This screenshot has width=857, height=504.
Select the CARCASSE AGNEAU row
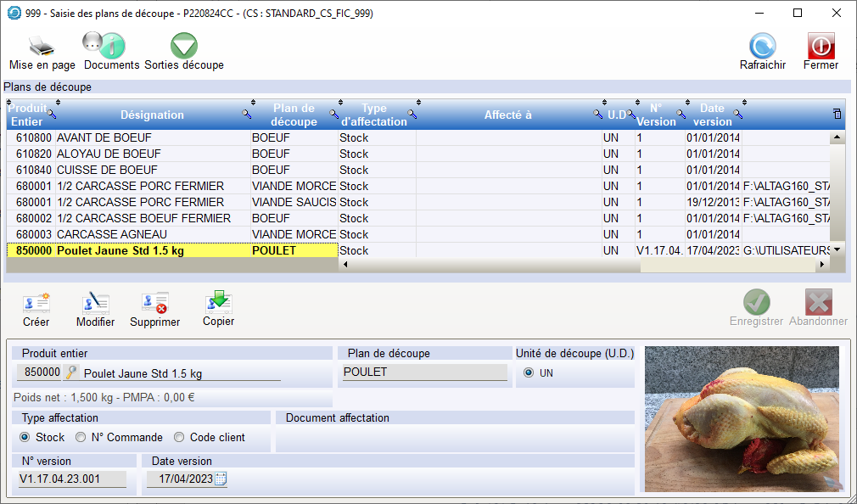coord(110,234)
